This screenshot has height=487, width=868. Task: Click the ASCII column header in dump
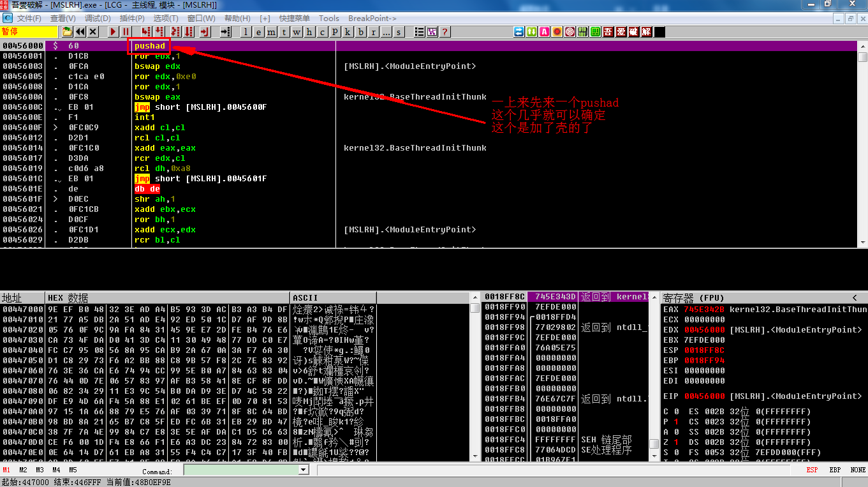point(333,298)
